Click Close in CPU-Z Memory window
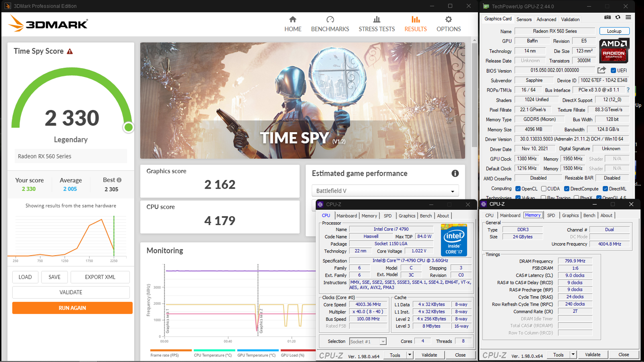644x362 pixels. tap(624, 355)
